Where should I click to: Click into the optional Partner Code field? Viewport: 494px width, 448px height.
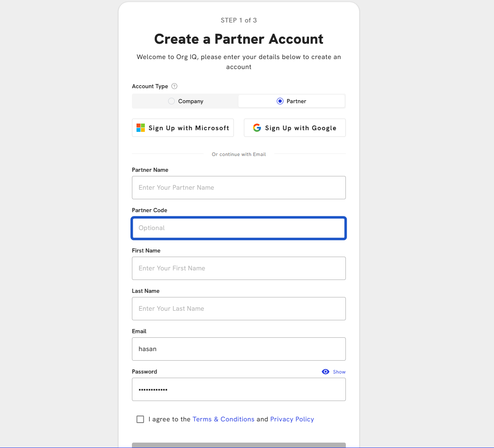point(238,228)
